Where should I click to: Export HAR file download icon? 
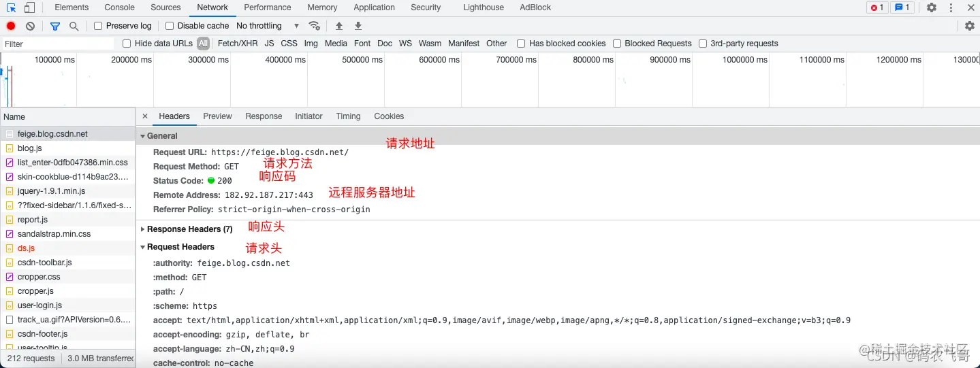(x=358, y=26)
